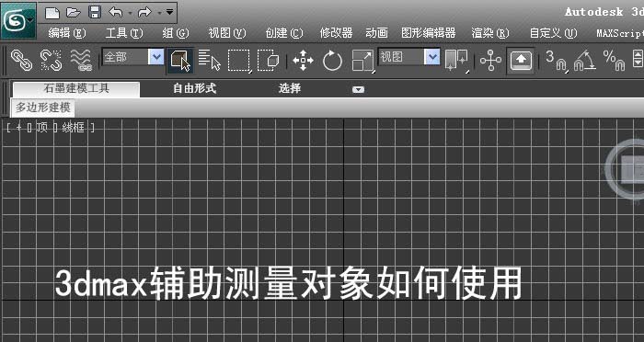Choose the Rectangular Selection Region tool

click(239, 61)
